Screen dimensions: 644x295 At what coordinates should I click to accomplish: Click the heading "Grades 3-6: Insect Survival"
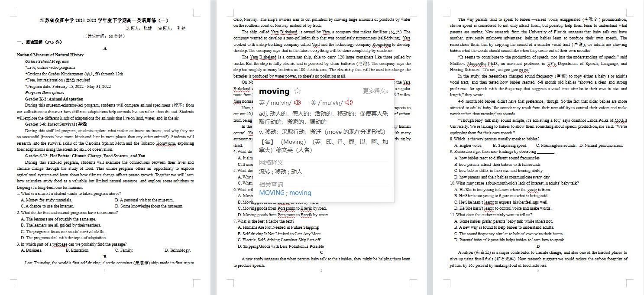[x=56, y=124]
